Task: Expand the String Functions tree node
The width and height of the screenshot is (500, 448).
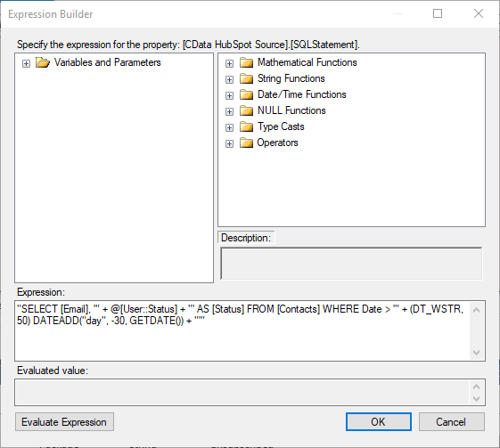Action: (x=229, y=79)
